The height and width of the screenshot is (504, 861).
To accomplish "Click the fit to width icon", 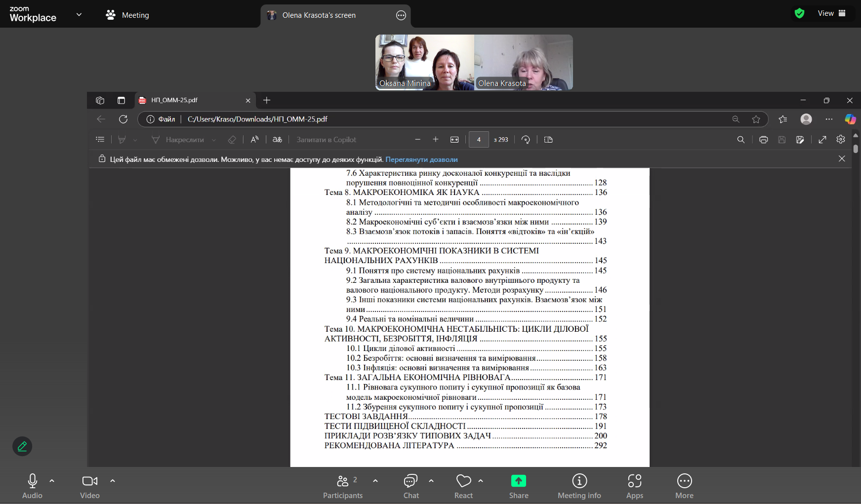I will click(x=454, y=140).
